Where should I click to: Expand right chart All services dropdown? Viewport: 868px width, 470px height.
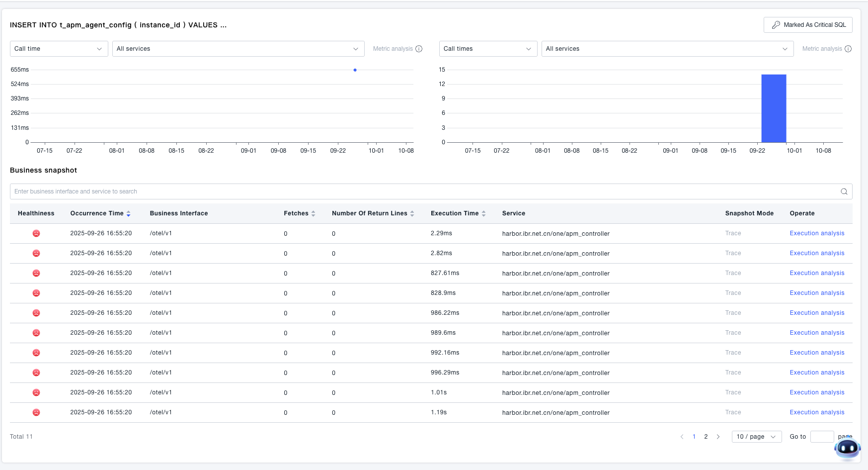(667, 49)
